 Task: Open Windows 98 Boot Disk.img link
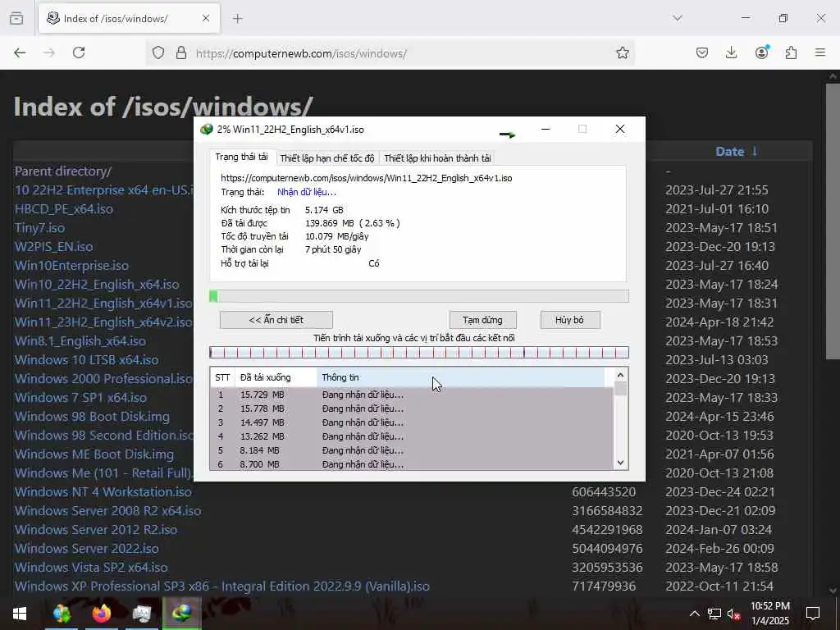(x=92, y=416)
